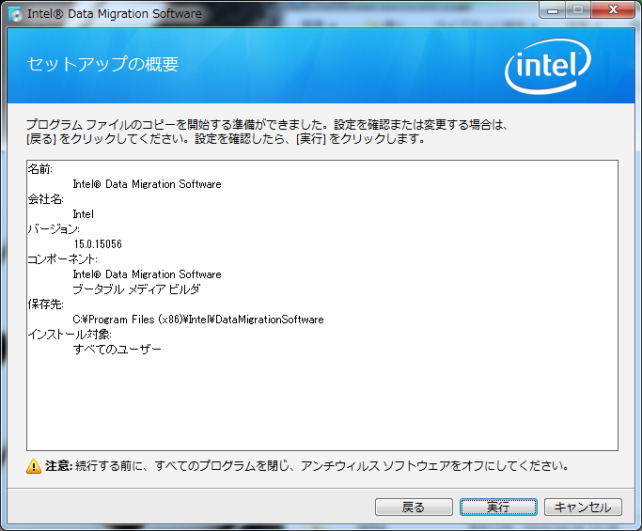642x531 pixels.
Task: Click the インストール対象: label
Action: pos(69,334)
